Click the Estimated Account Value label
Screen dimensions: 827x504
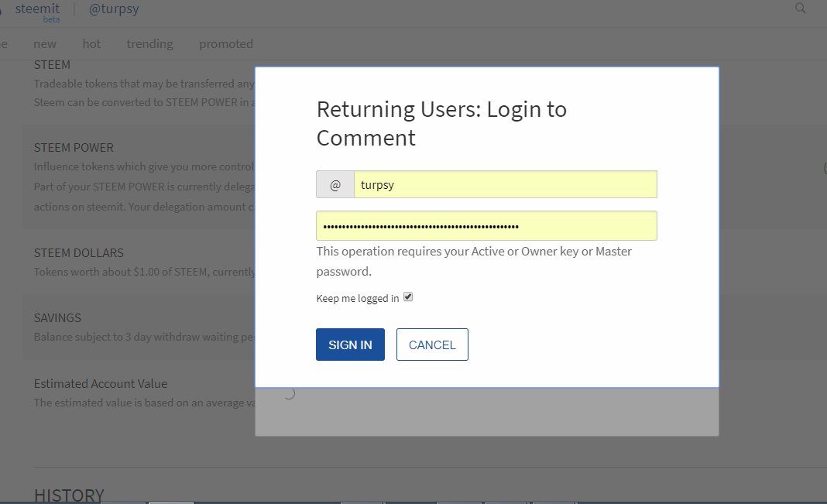[x=101, y=384]
